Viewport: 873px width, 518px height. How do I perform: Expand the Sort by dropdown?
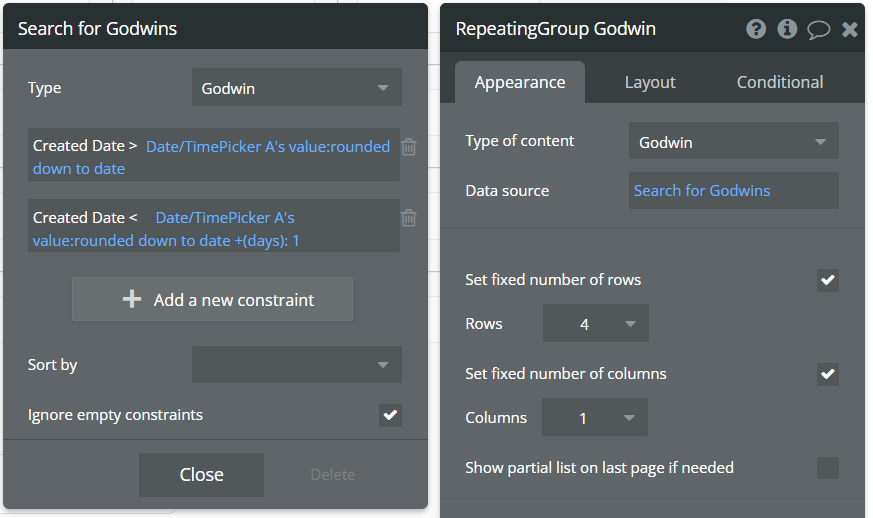(296, 365)
